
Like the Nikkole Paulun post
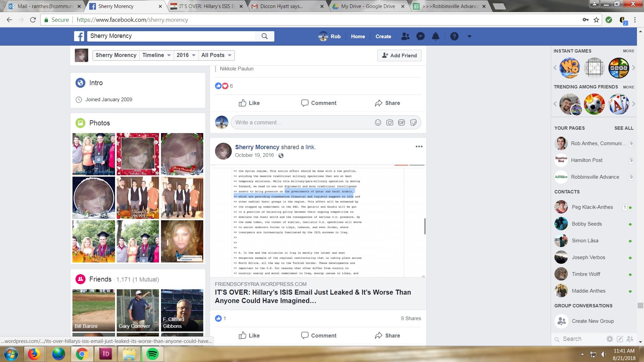coord(249,103)
